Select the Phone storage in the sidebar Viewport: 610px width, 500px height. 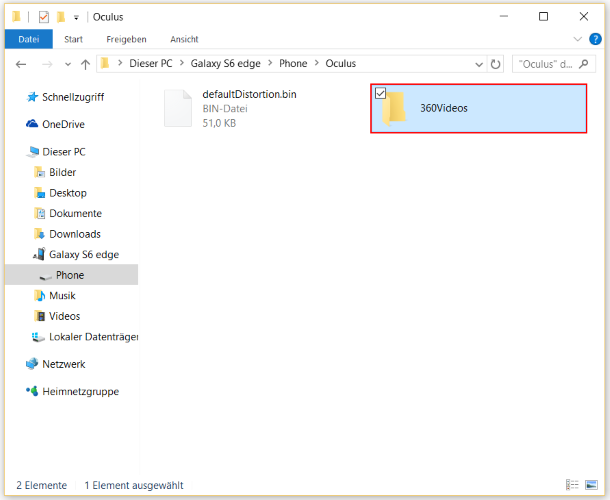click(x=71, y=275)
